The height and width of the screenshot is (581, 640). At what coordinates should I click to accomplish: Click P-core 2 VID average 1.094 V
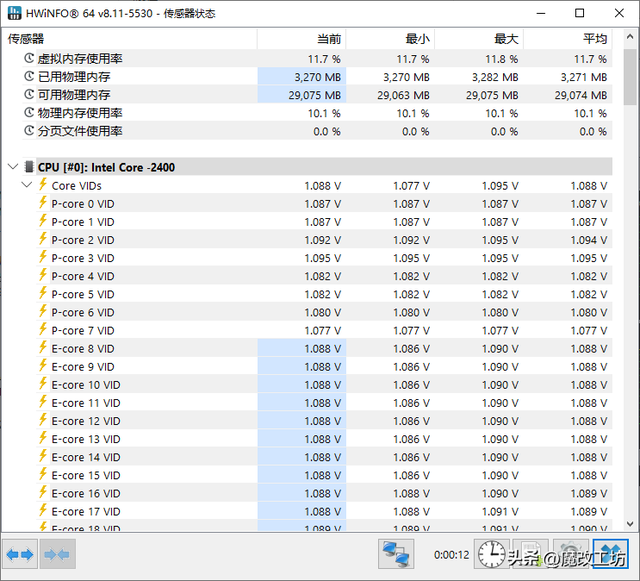589,240
